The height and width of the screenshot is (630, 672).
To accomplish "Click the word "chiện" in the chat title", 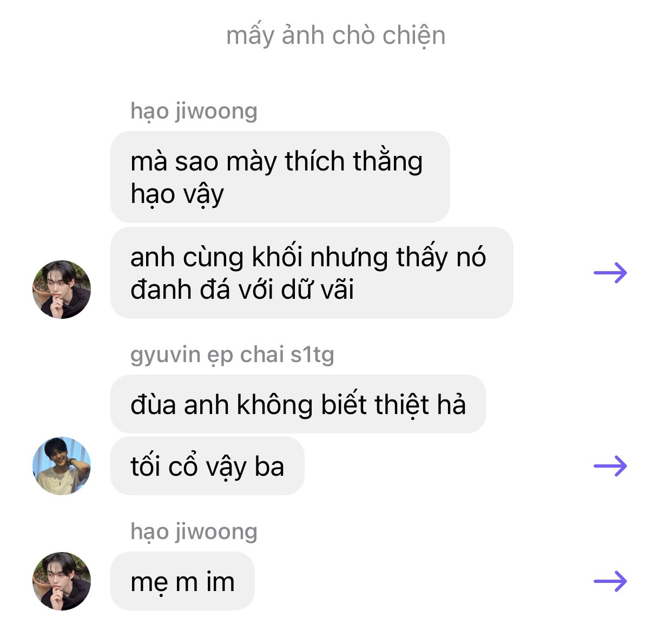I will [x=414, y=36].
